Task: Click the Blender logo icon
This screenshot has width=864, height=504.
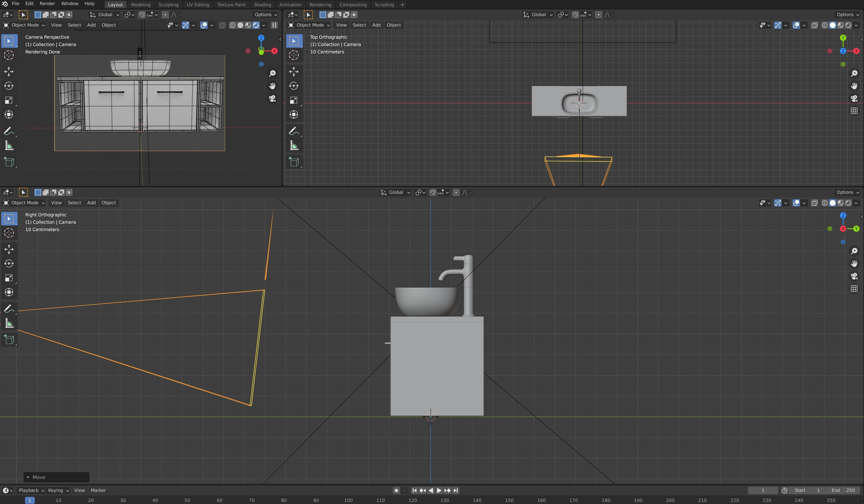Action: (x=5, y=4)
